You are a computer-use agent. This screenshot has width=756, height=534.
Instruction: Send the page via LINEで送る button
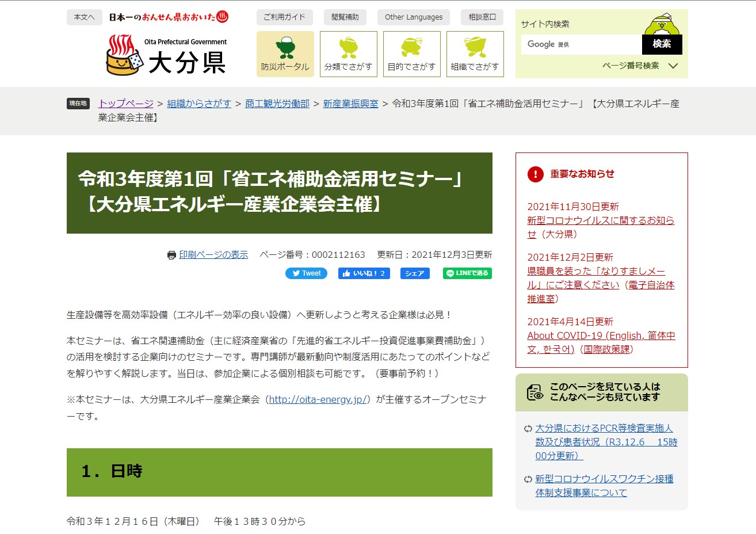(x=467, y=273)
